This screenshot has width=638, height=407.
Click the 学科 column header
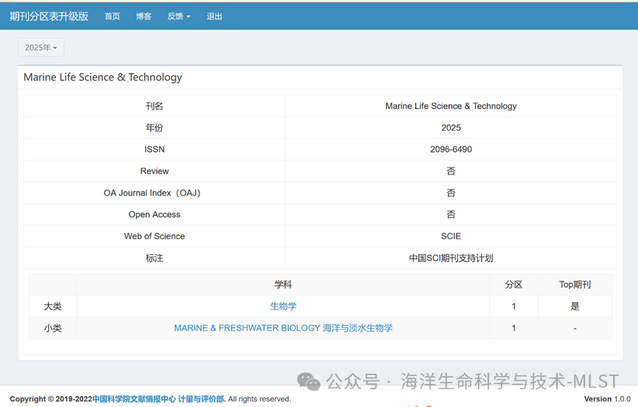pos(283,284)
